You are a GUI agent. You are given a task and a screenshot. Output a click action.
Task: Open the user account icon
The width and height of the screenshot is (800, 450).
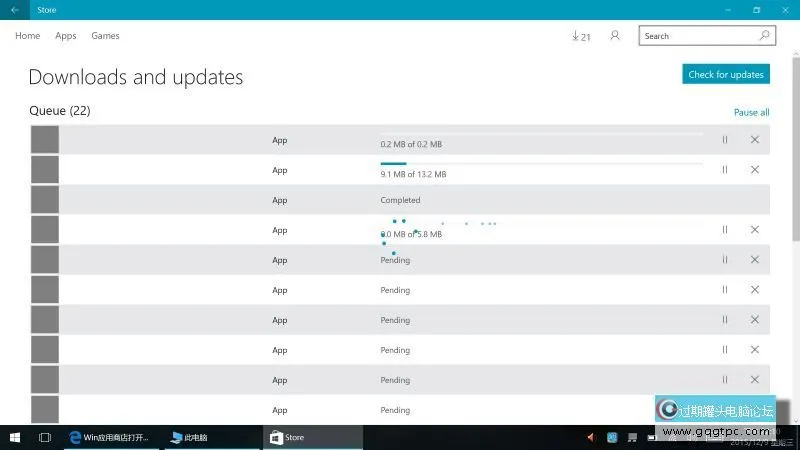(x=615, y=36)
